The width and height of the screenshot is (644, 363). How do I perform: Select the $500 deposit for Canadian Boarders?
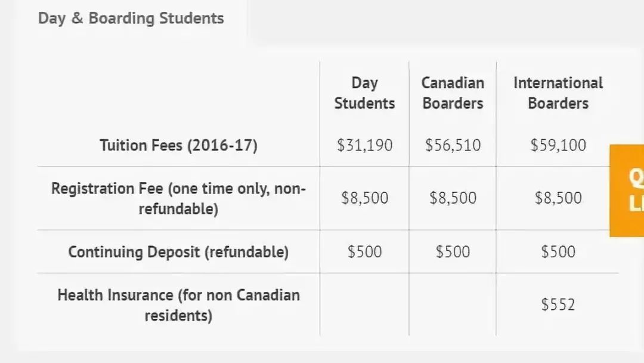453,251
